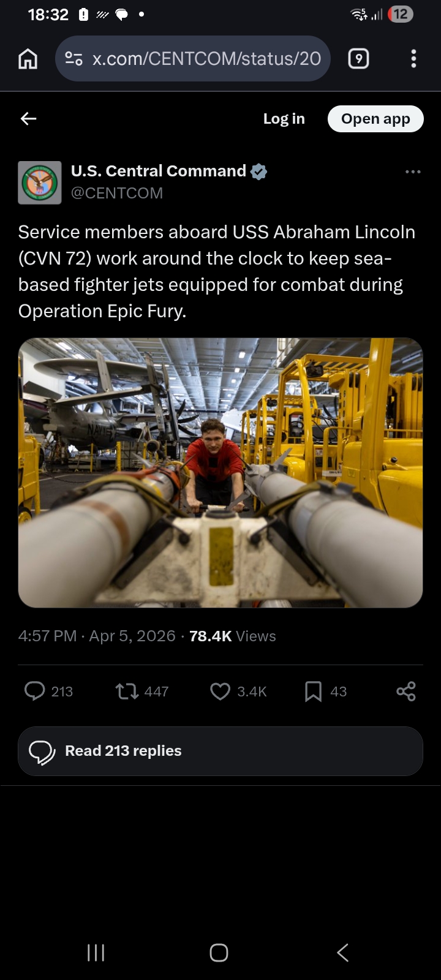Screen dimensions: 441x980
Task: Tap the Android recent apps button
Action: click(x=96, y=952)
